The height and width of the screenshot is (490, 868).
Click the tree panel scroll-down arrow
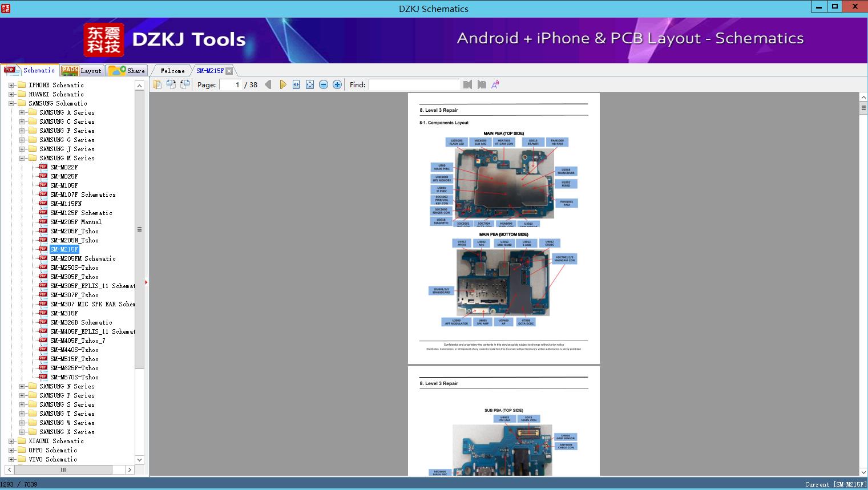point(139,459)
